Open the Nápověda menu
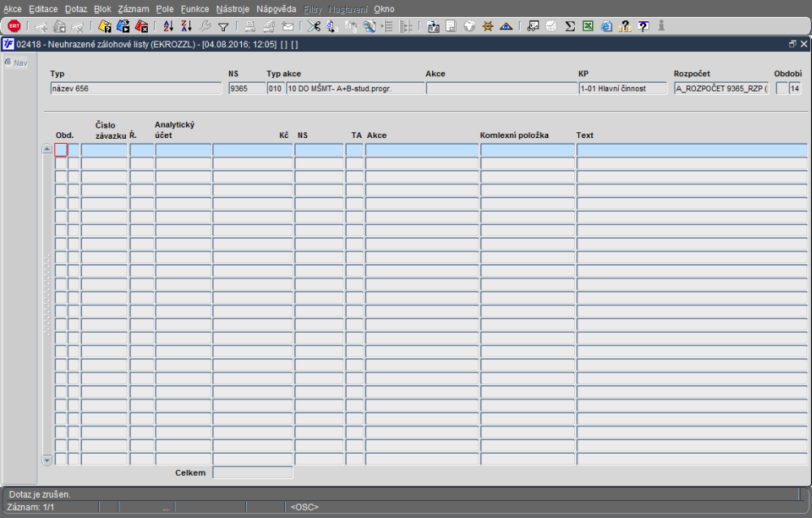Image resolution: width=812 pixels, height=518 pixels. click(276, 9)
